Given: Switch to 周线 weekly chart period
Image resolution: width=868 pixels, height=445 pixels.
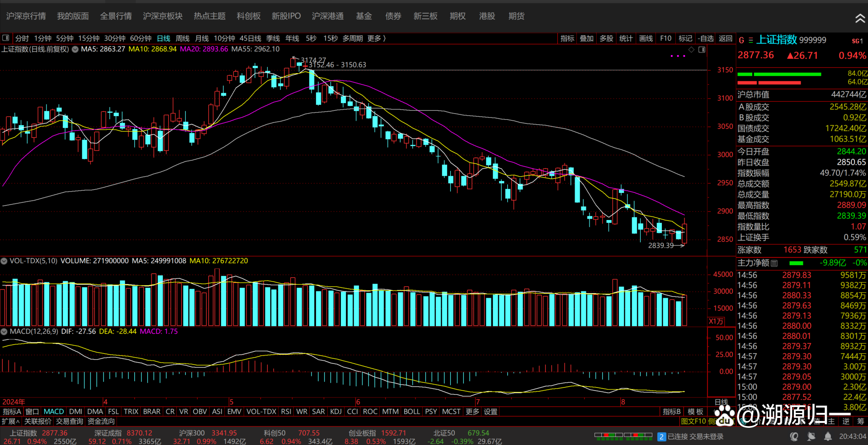Looking at the screenshot, I should click(182, 38).
